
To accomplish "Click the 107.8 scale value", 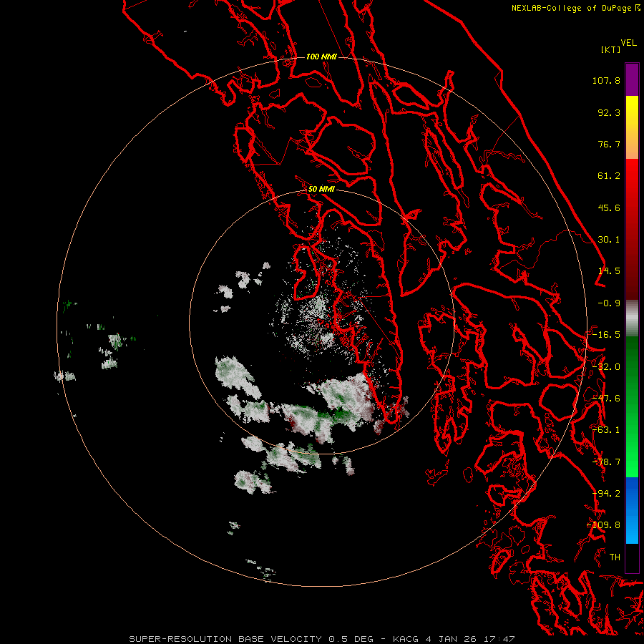I will [606, 80].
